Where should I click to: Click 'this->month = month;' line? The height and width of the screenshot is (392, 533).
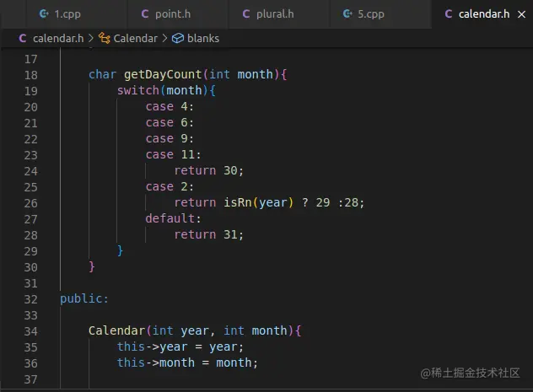187,362
